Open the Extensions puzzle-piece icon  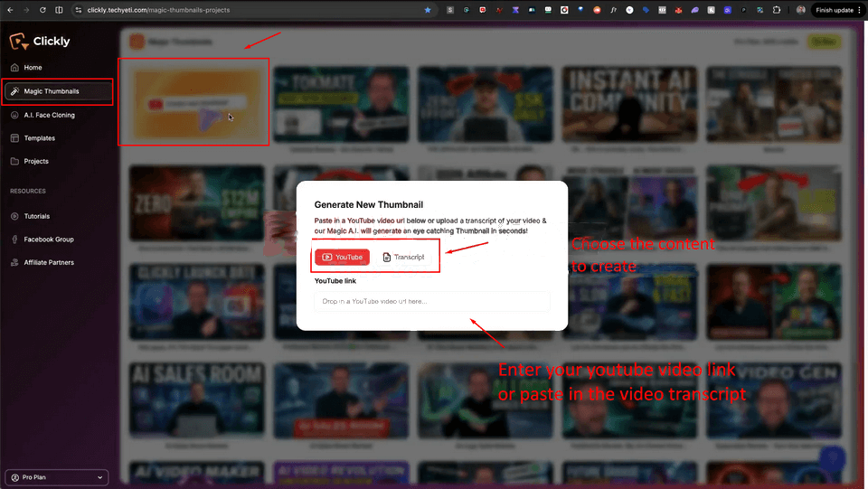point(777,10)
